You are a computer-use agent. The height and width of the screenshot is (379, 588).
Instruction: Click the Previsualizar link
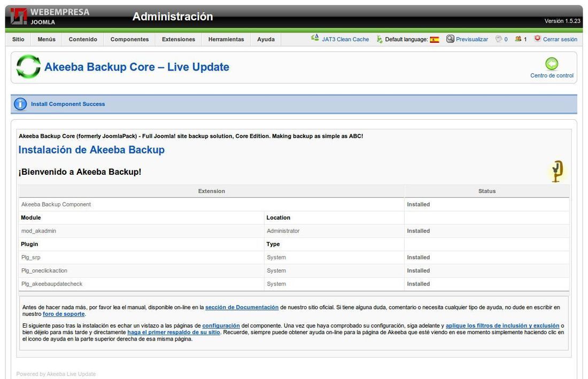coord(472,40)
